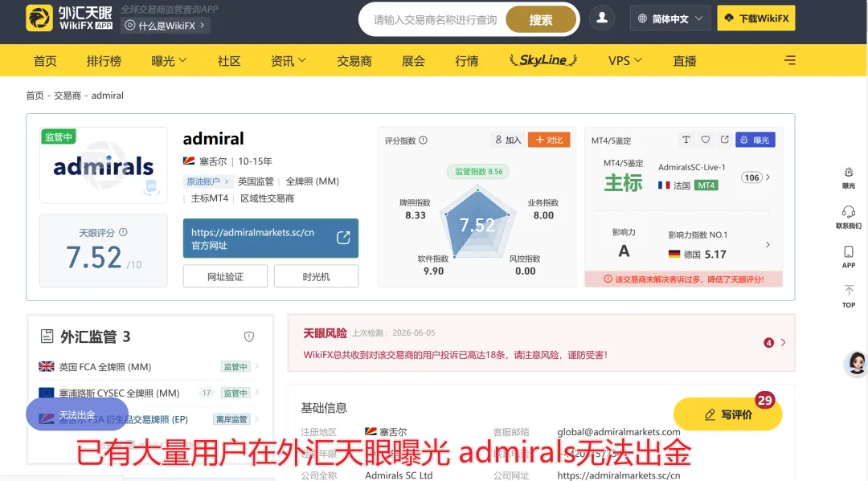Viewport: 868px width, 481px height.
Task: Open the APP phone icon in the right sidebar
Action: coord(849,252)
